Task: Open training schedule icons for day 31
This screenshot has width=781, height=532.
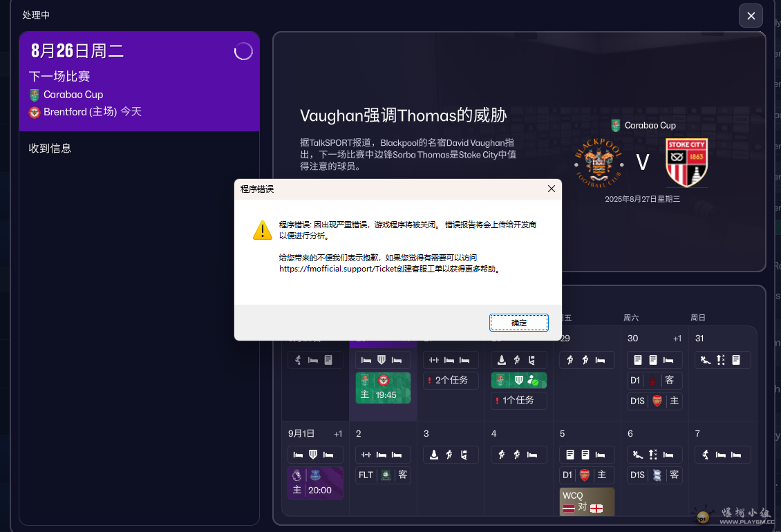Action: tap(723, 360)
